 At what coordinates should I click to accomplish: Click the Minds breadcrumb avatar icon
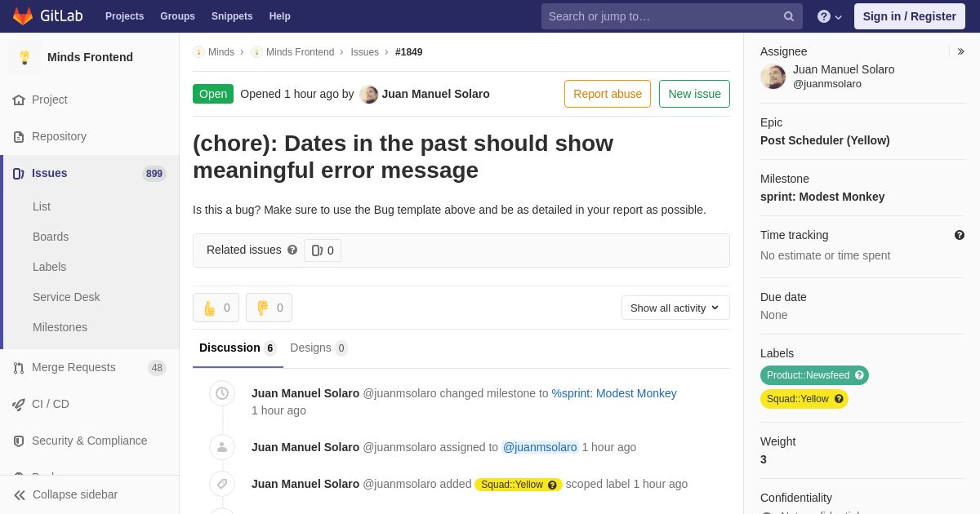(198, 52)
